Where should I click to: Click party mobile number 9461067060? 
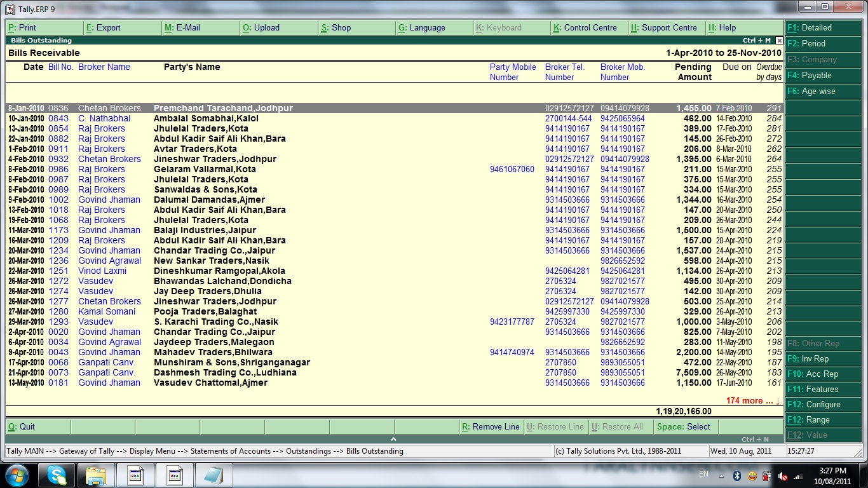coord(512,169)
